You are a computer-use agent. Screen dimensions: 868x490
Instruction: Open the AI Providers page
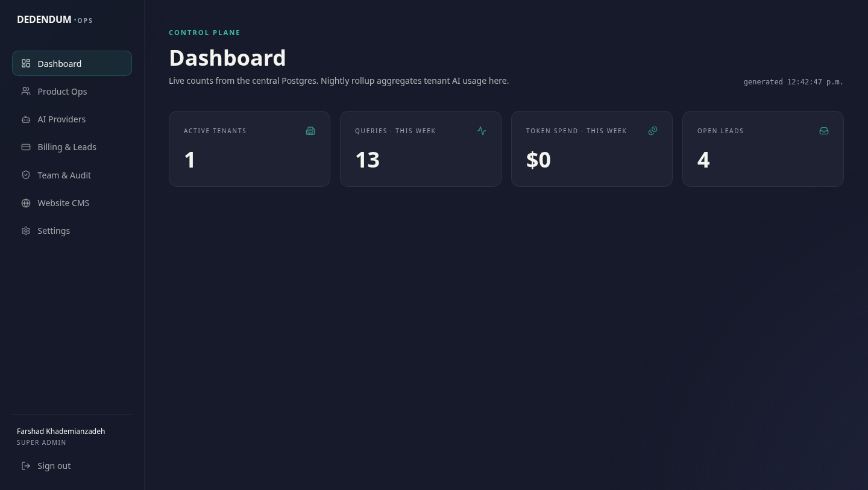72,119
